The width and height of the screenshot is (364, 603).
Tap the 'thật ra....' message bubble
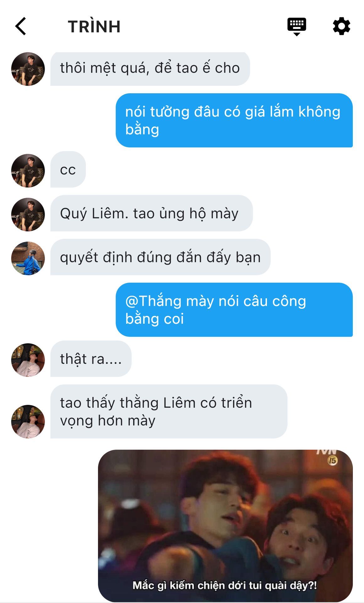[x=91, y=359]
